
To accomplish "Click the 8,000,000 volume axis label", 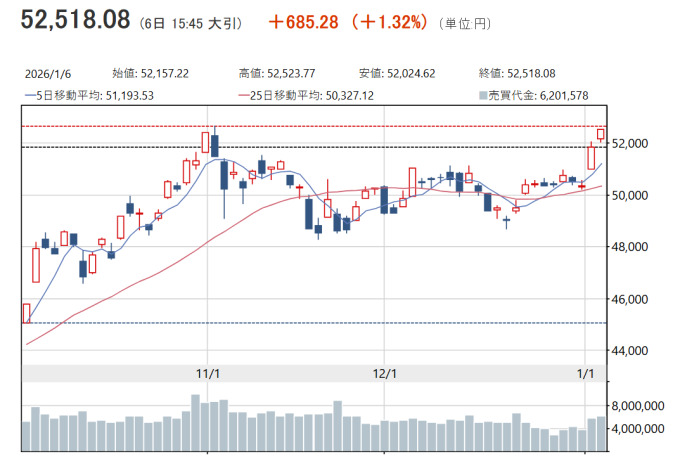I will pyautogui.click(x=641, y=406).
